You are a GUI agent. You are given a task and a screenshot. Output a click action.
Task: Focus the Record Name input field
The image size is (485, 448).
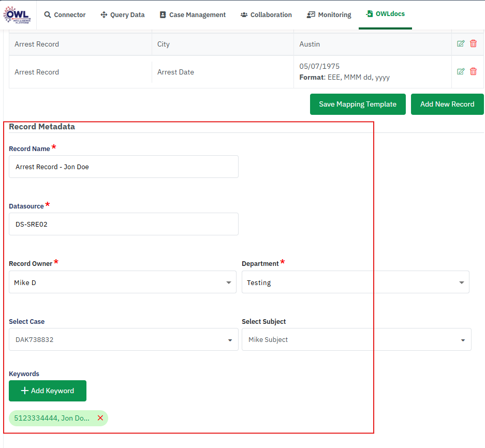pos(123,167)
